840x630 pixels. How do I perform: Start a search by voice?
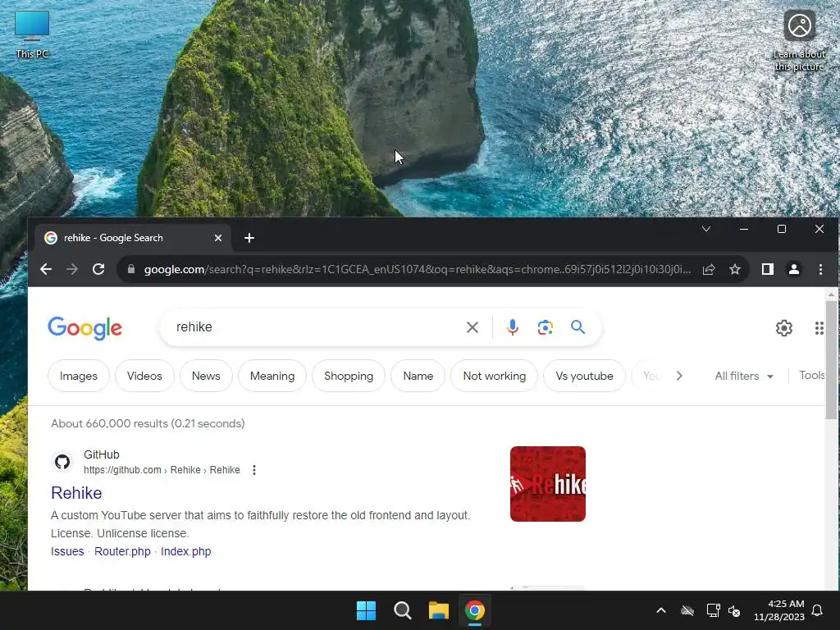[x=512, y=327]
